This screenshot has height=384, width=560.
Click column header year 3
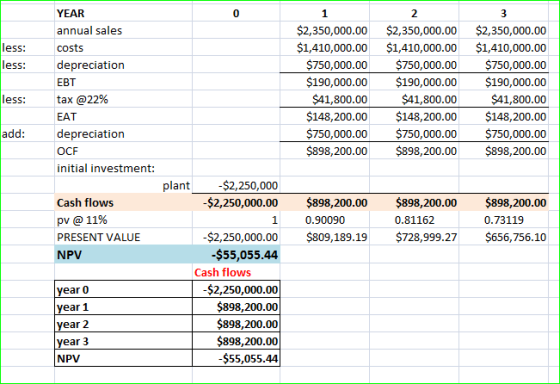pyautogui.click(x=504, y=14)
